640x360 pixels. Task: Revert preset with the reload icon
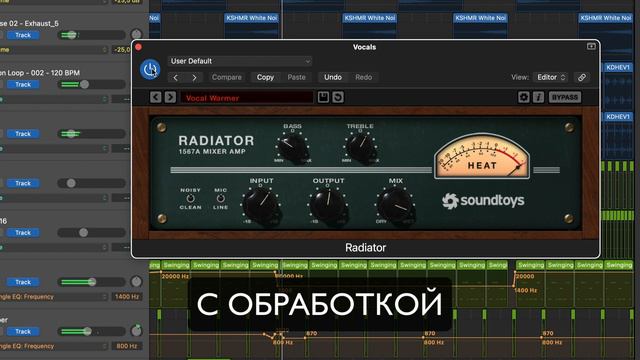338,97
